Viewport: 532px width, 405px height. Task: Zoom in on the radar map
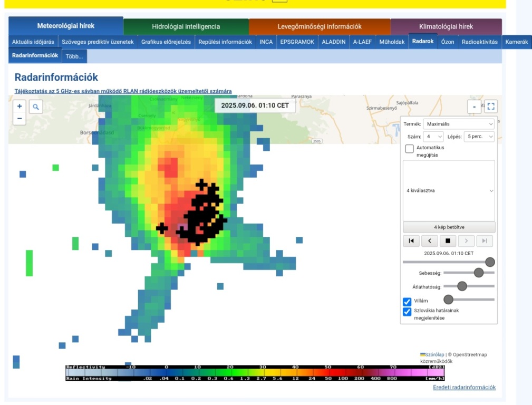pyautogui.click(x=20, y=106)
